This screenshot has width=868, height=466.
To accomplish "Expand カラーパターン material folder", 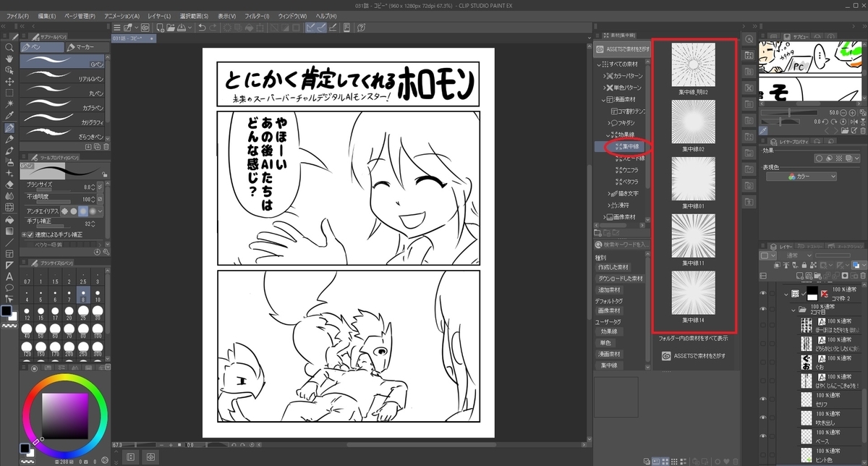I will (605, 75).
